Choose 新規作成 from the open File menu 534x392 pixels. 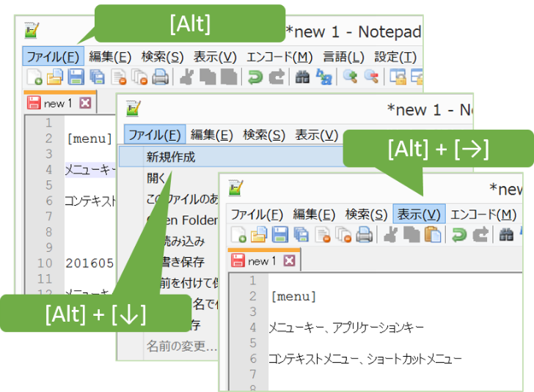(x=232, y=157)
